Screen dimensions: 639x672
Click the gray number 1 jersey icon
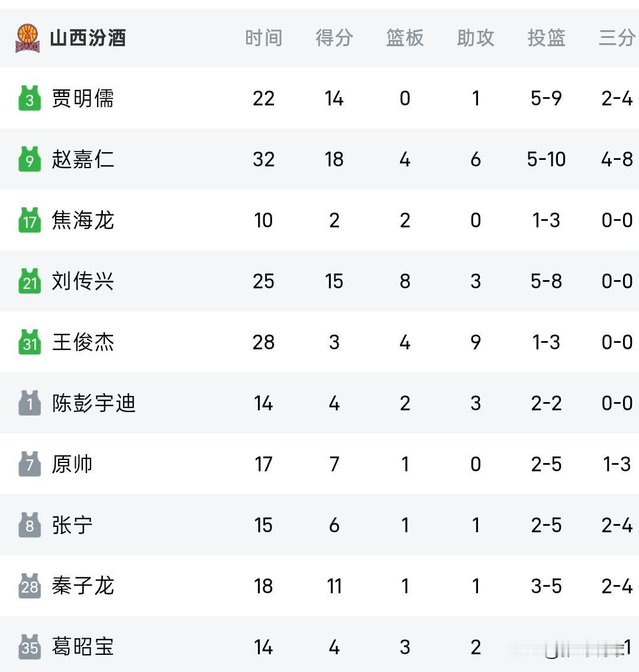pos(30,403)
